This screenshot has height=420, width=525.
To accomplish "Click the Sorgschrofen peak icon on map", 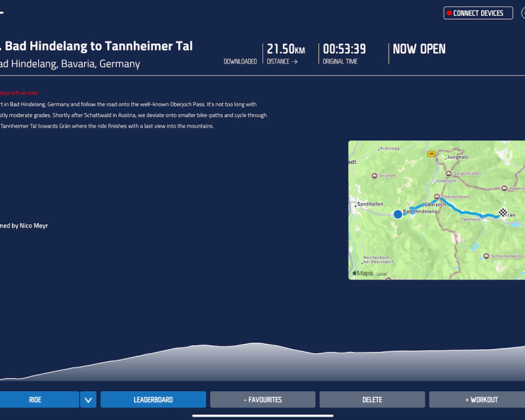I will pos(452,173).
